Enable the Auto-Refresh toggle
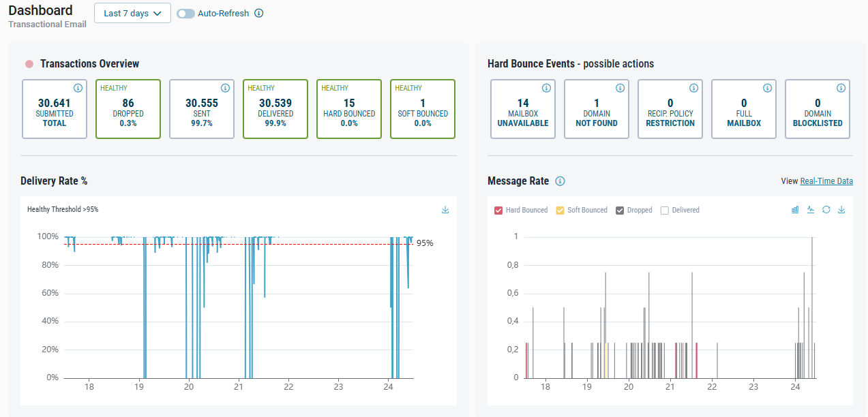The height and width of the screenshot is (417, 868). click(185, 14)
